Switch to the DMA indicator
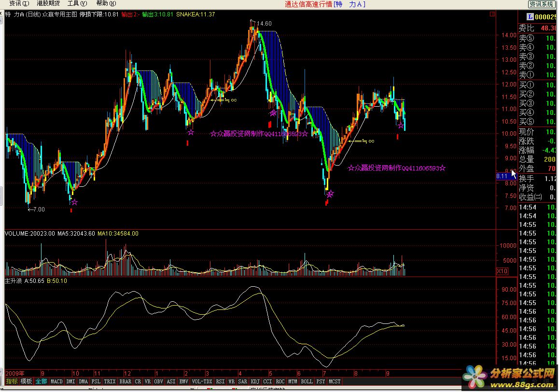 pyautogui.click(x=83, y=382)
